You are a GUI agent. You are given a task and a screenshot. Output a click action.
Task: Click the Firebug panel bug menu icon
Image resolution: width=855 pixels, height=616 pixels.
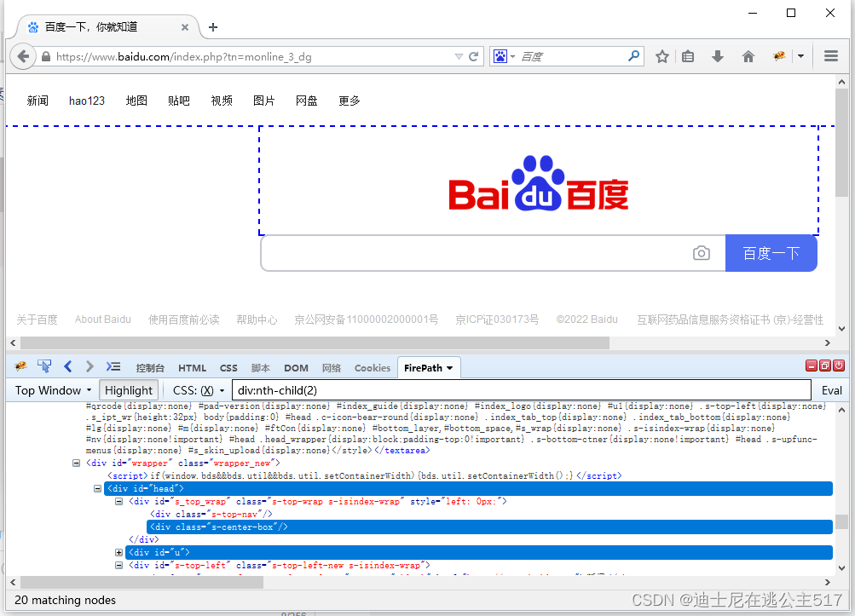click(20, 366)
